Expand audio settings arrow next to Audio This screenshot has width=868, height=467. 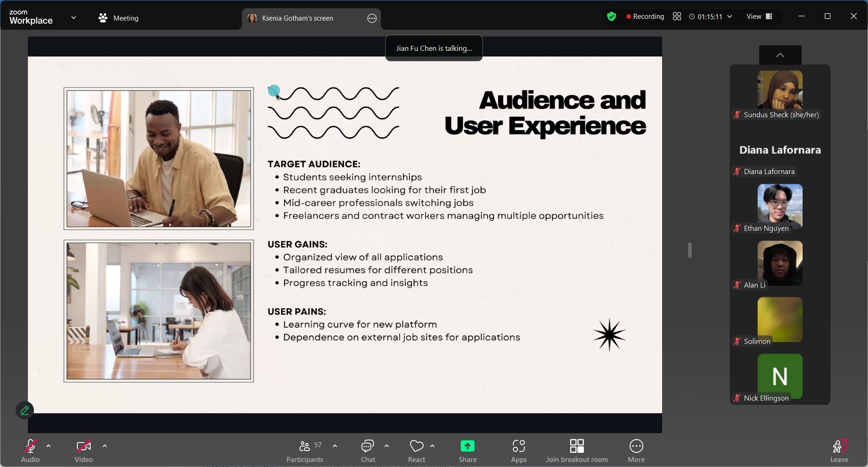tap(49, 446)
